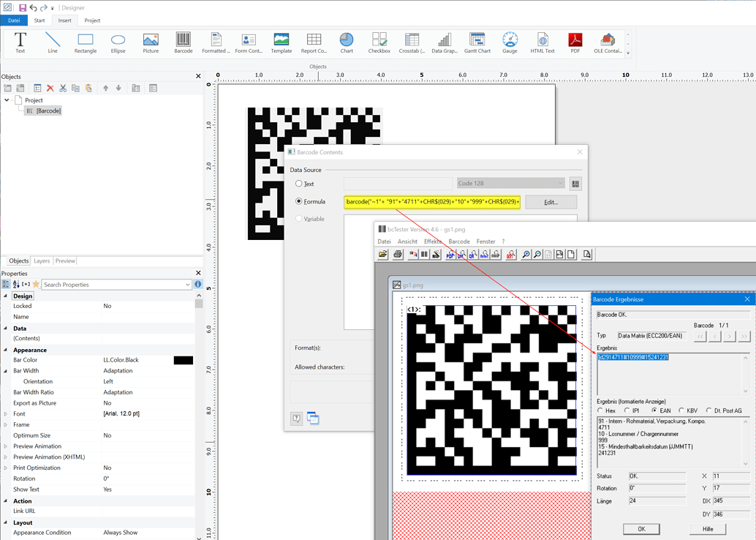Image resolution: width=756 pixels, height=540 pixels.
Task: Insert a Checkbox object
Action: point(378,42)
